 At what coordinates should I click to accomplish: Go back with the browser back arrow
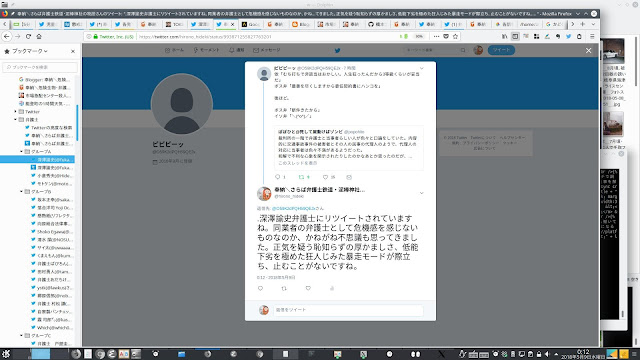tap(7, 36)
